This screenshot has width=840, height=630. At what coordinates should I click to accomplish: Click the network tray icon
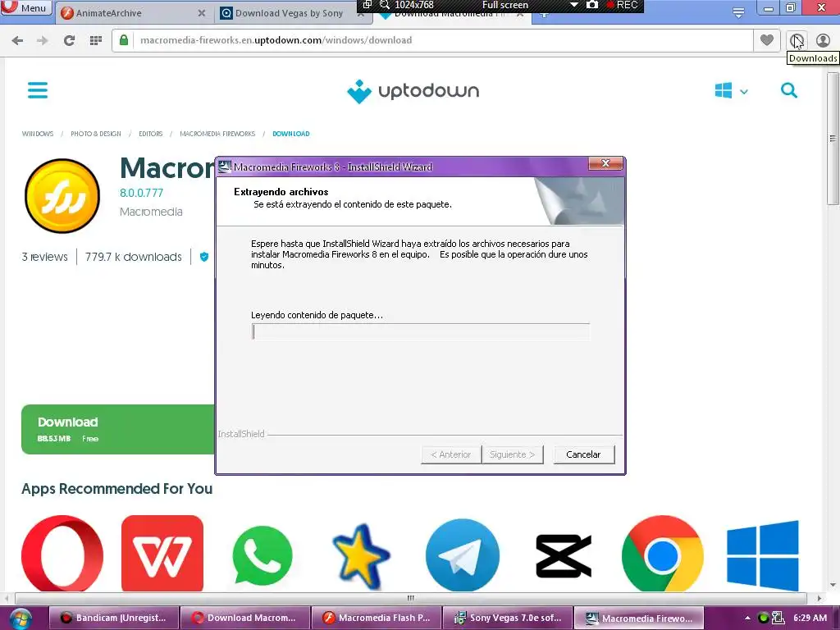pyautogui.click(x=778, y=619)
